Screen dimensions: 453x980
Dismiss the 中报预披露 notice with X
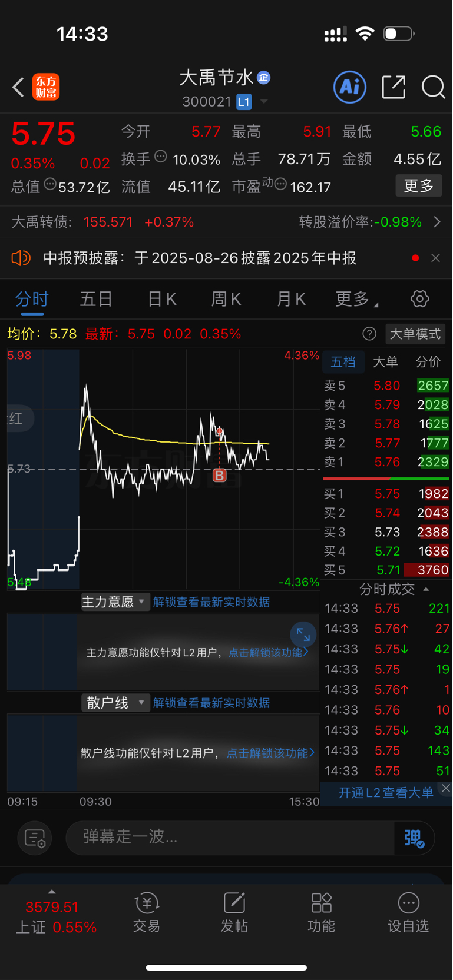pos(435,258)
